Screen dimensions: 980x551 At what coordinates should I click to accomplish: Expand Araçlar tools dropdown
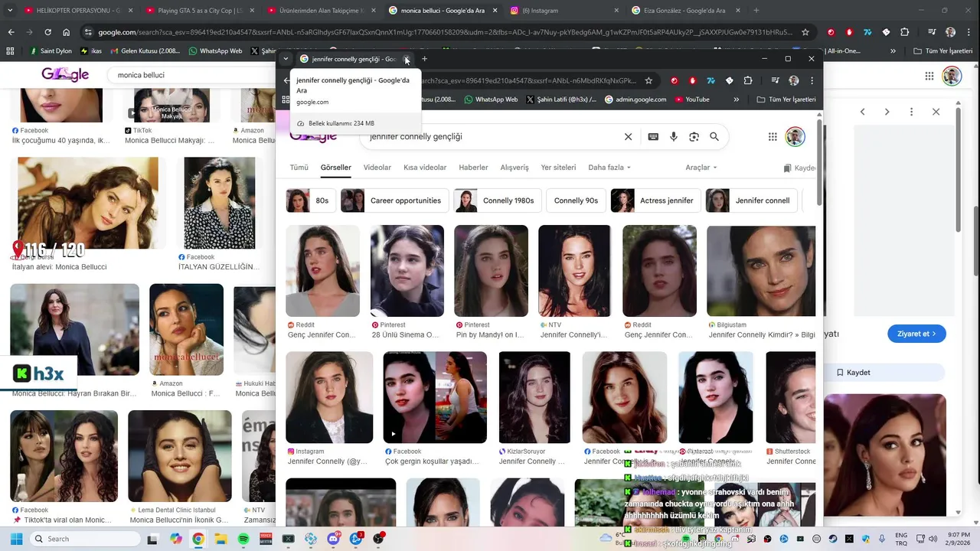701,168
